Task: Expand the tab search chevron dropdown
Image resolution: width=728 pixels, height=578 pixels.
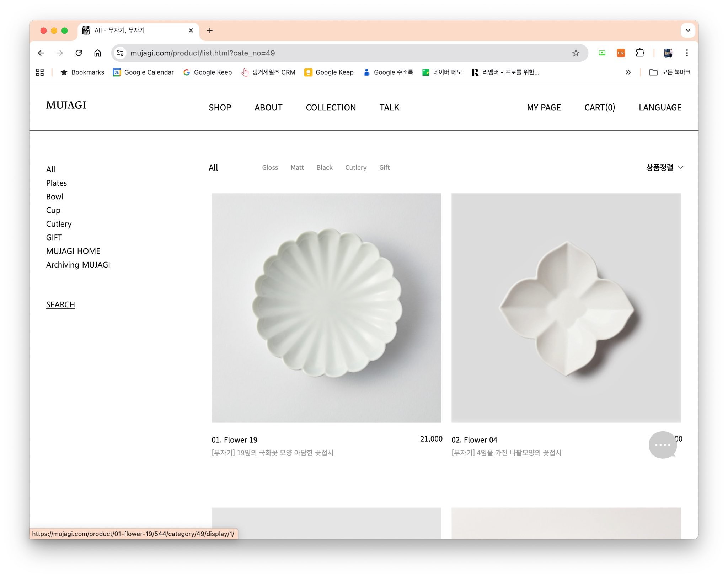Action: click(688, 31)
